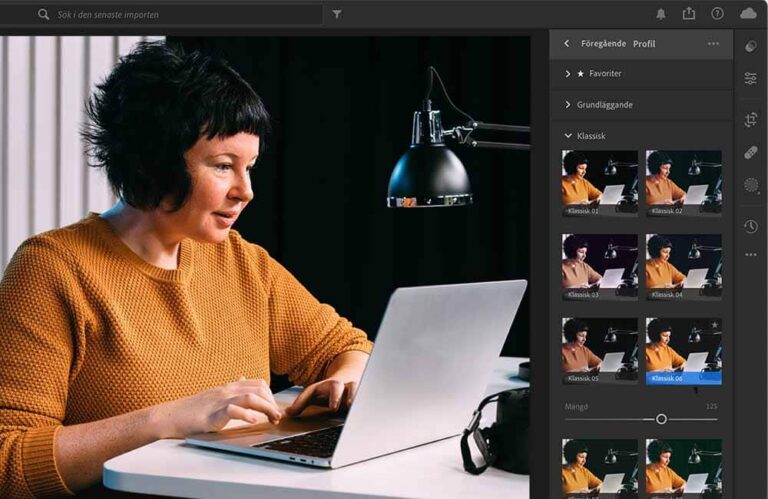Expand the Favoriter section
The image size is (768, 499).
[x=568, y=73]
